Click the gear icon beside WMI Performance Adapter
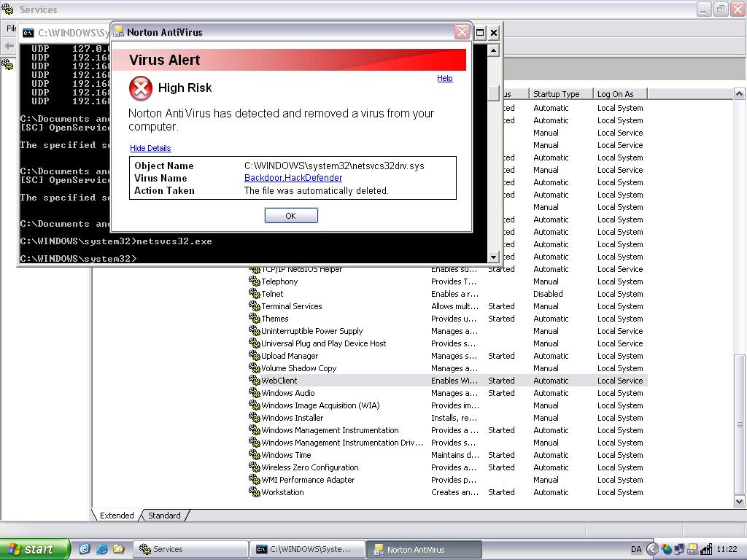This screenshot has width=747, height=560. tap(255, 479)
